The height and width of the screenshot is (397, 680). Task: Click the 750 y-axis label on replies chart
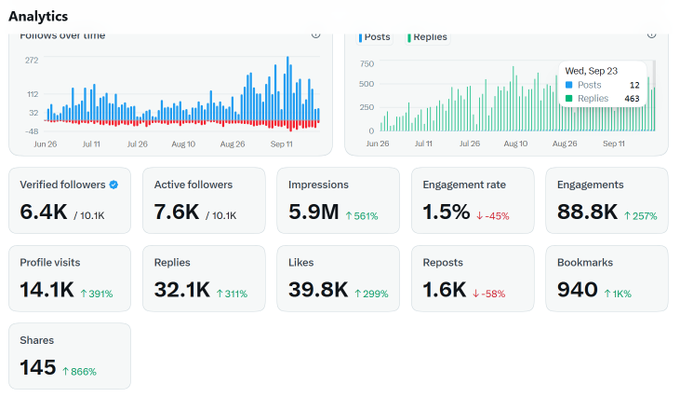[x=367, y=64]
